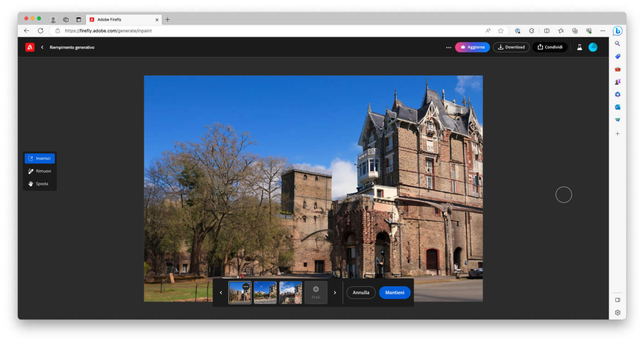This screenshot has width=644, height=343.
Task: Open the user profile avatar
Action: (593, 47)
